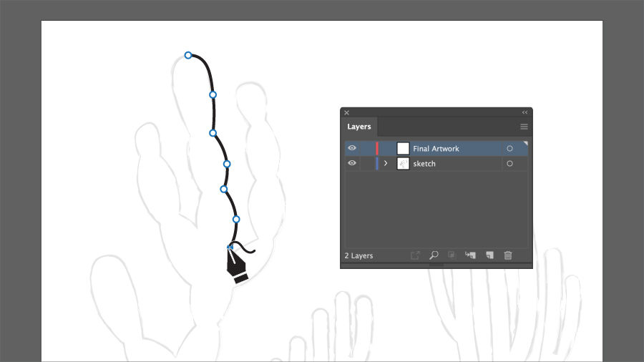The height and width of the screenshot is (362, 644).
Task: Click the Final Artwork target circle
Action: pos(509,149)
